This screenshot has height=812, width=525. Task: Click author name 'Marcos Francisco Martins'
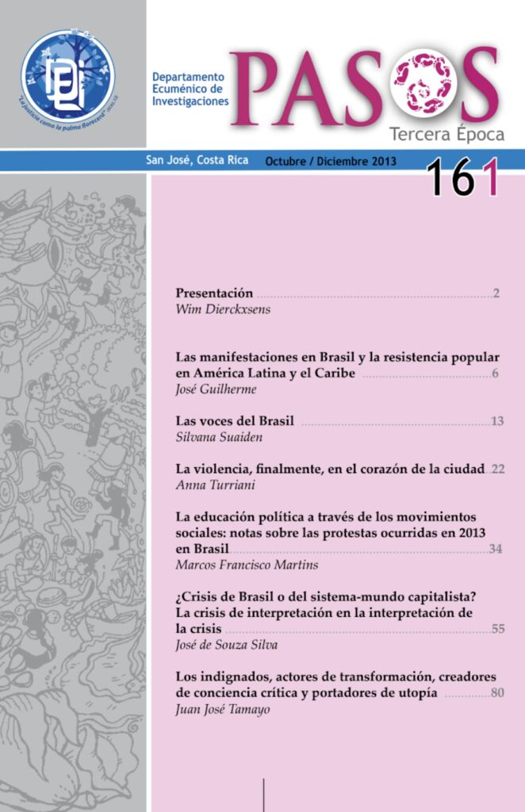tap(247, 565)
